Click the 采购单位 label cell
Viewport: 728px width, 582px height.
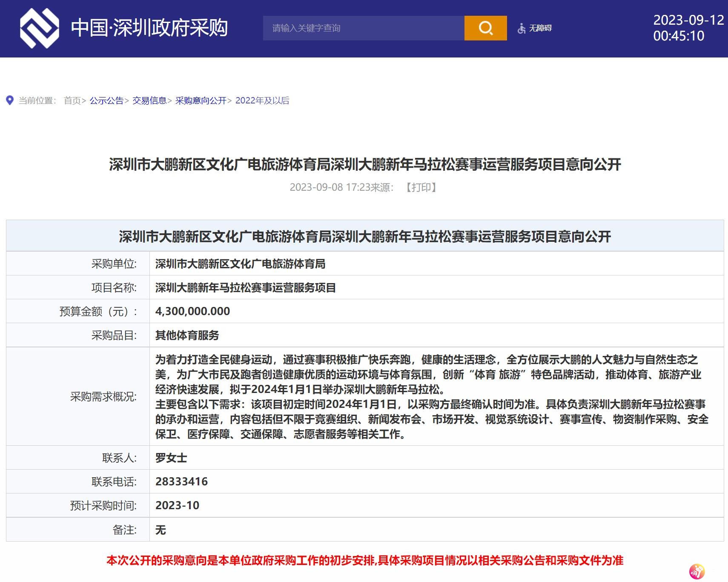tap(78, 264)
